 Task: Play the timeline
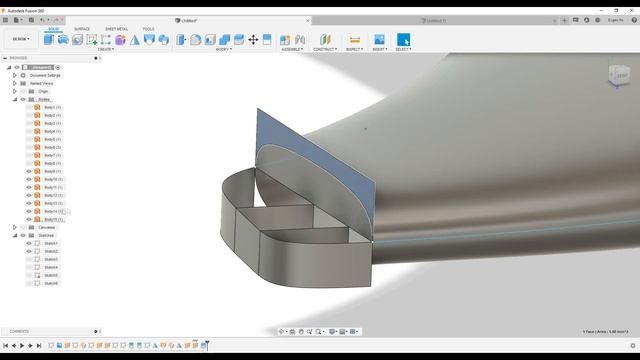[x=22, y=346]
